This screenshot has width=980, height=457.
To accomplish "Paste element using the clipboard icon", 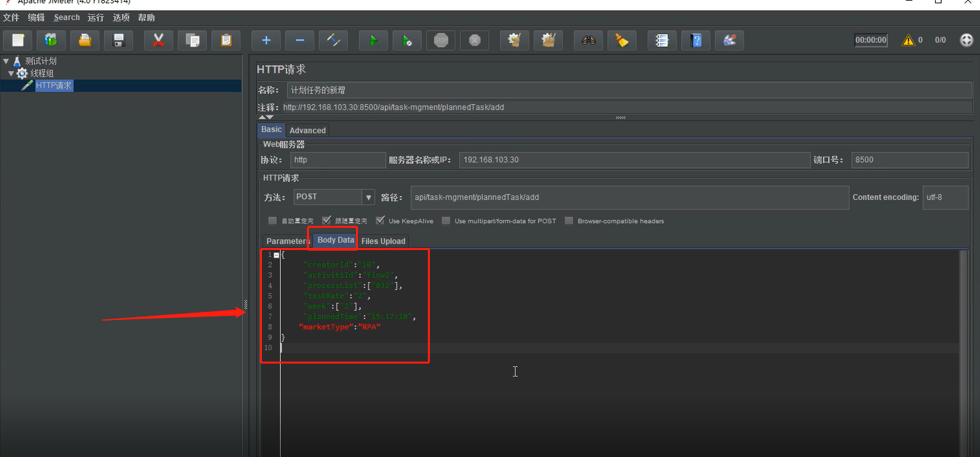I will (226, 40).
